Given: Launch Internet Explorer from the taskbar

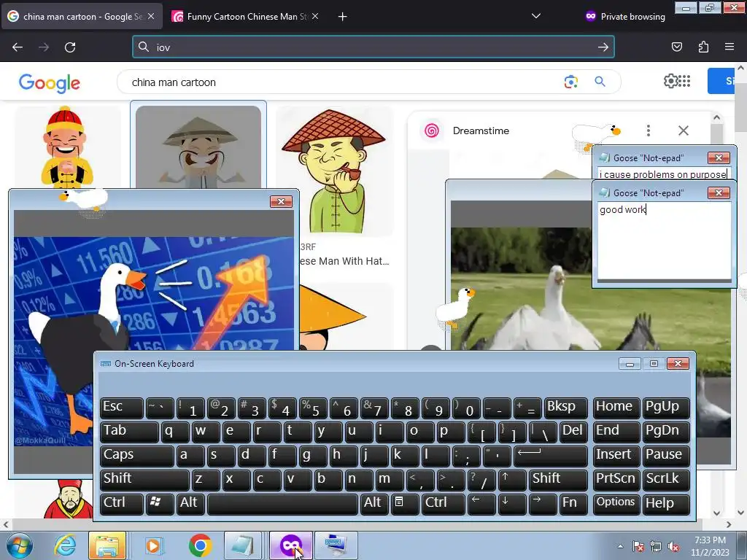Looking at the screenshot, I should point(65,545).
